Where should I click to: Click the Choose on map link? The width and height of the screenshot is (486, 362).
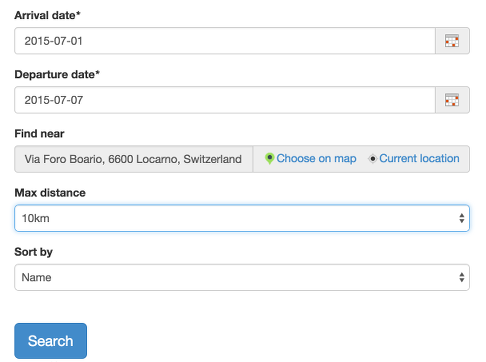(316, 159)
